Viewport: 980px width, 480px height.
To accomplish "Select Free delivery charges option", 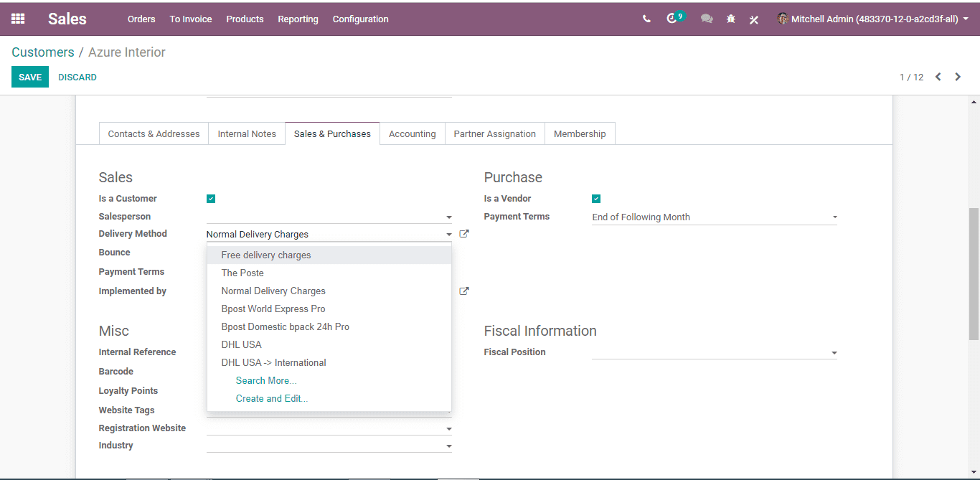I will point(329,255).
